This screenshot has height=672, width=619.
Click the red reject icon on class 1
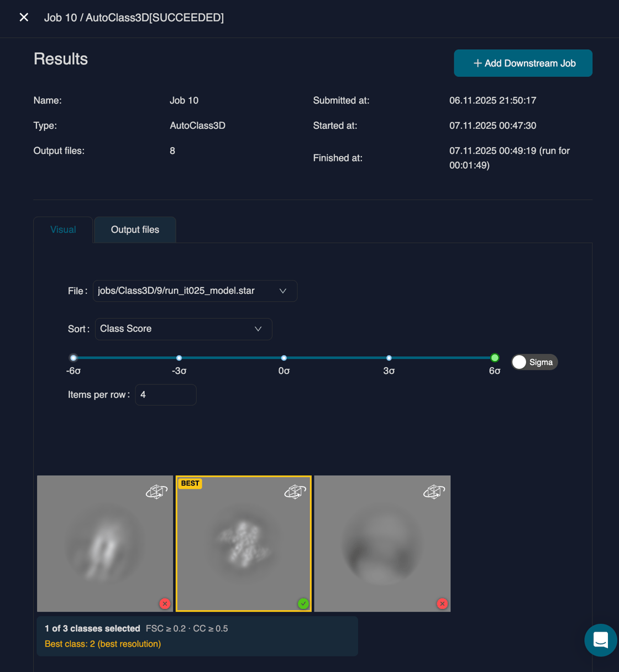[x=164, y=603]
